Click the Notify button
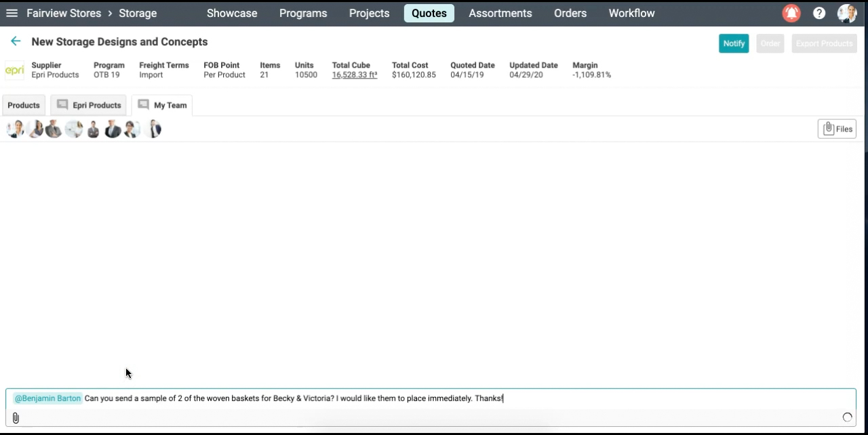 pos(734,43)
